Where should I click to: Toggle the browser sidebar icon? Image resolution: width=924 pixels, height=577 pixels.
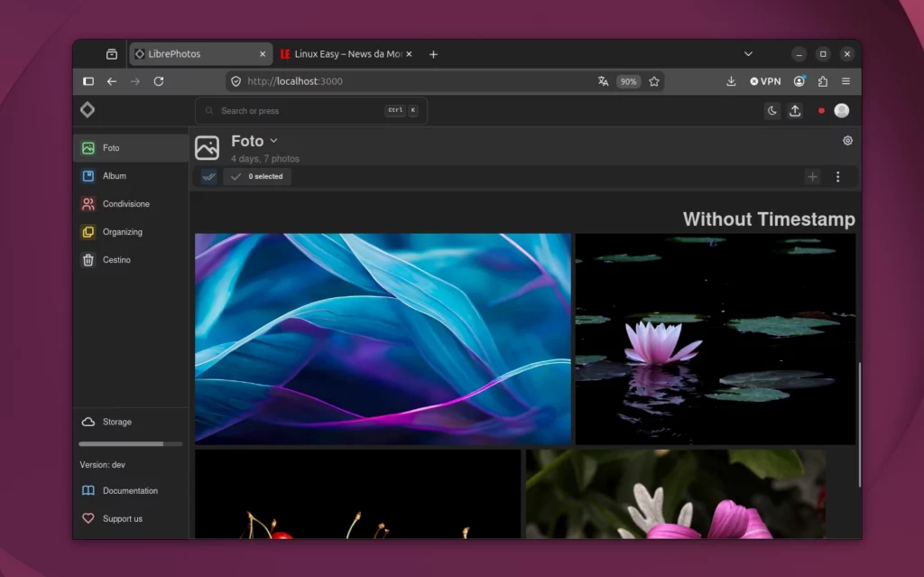88,81
